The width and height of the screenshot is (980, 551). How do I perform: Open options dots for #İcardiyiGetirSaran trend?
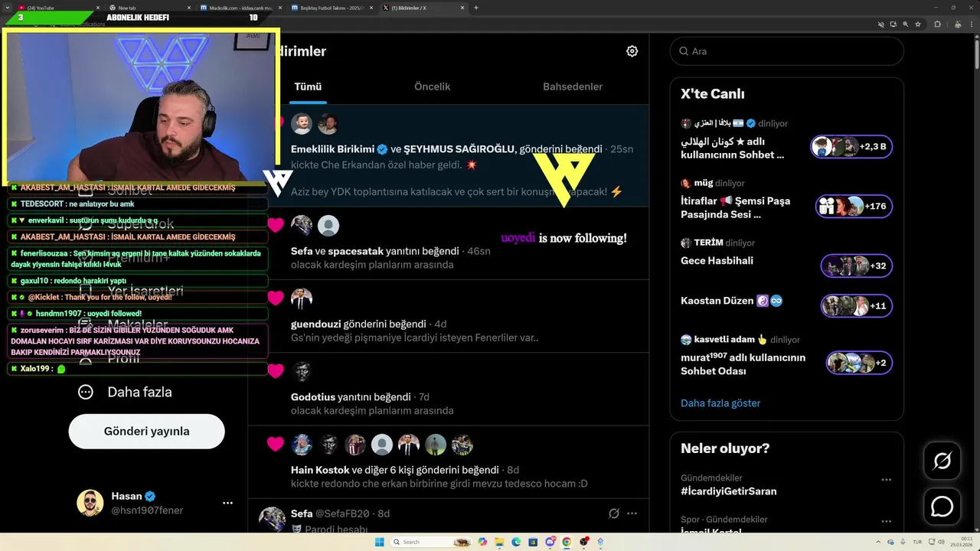tap(886, 480)
